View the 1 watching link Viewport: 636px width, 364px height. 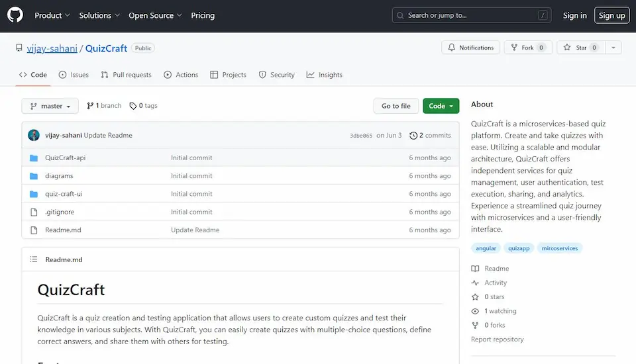(x=494, y=311)
